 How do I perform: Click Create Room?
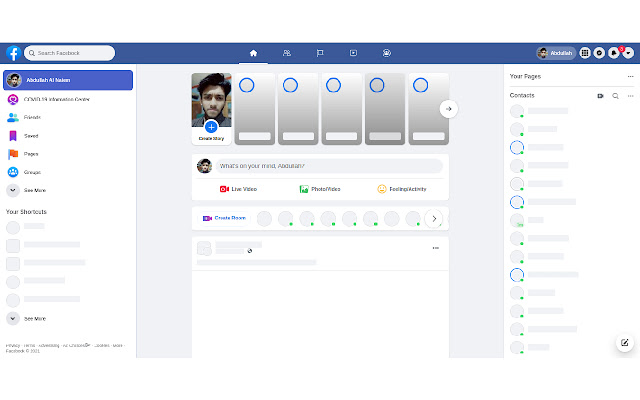pyautogui.click(x=224, y=218)
